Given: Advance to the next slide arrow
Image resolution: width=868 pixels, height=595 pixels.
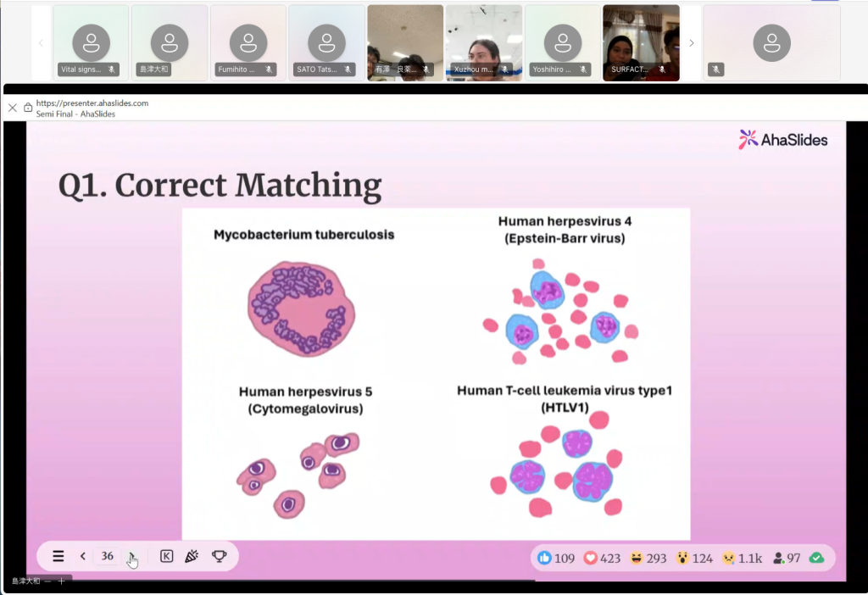Looking at the screenshot, I should [x=131, y=556].
